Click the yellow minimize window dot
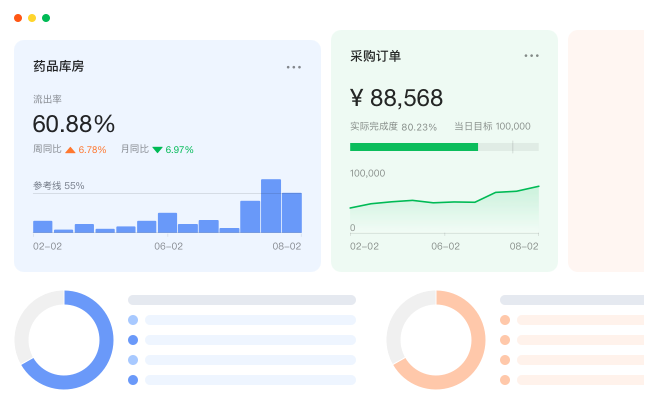Screen dimensions: 646x404 (x=32, y=18)
